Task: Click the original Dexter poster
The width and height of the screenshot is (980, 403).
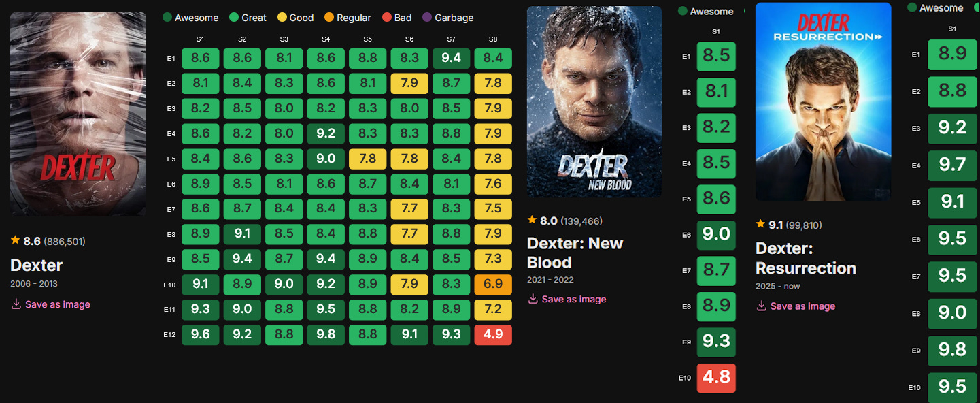Action: (x=78, y=114)
